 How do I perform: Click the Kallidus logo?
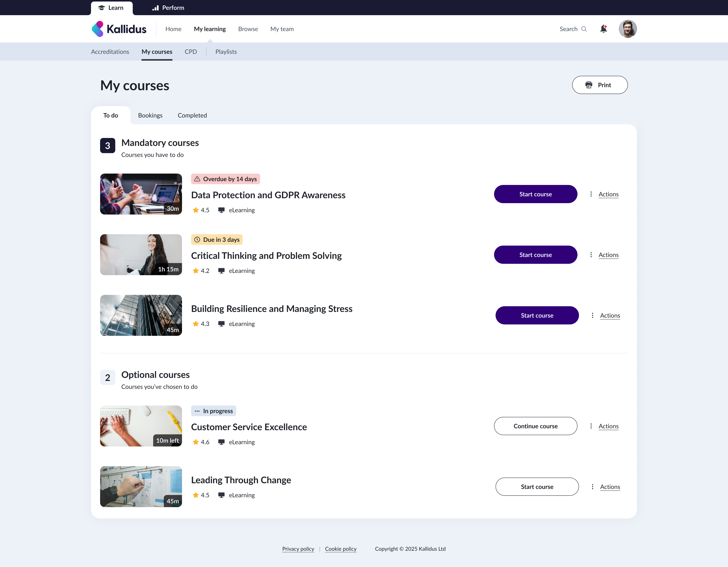119,29
